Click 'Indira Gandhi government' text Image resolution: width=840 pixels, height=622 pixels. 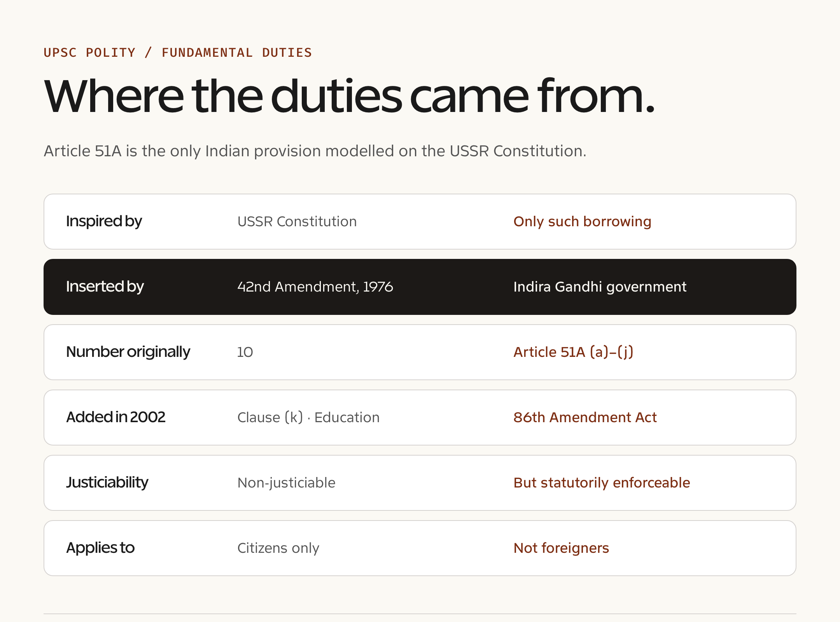tap(600, 287)
